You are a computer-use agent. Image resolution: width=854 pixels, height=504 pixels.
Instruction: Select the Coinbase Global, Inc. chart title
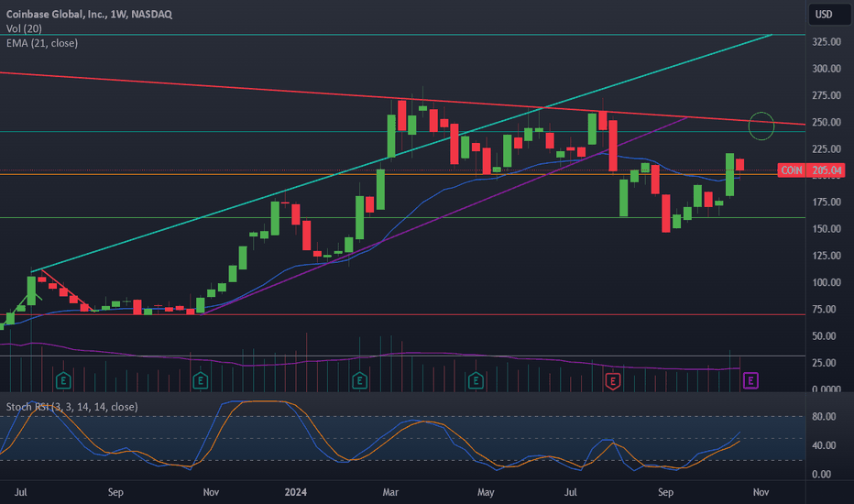(x=89, y=14)
